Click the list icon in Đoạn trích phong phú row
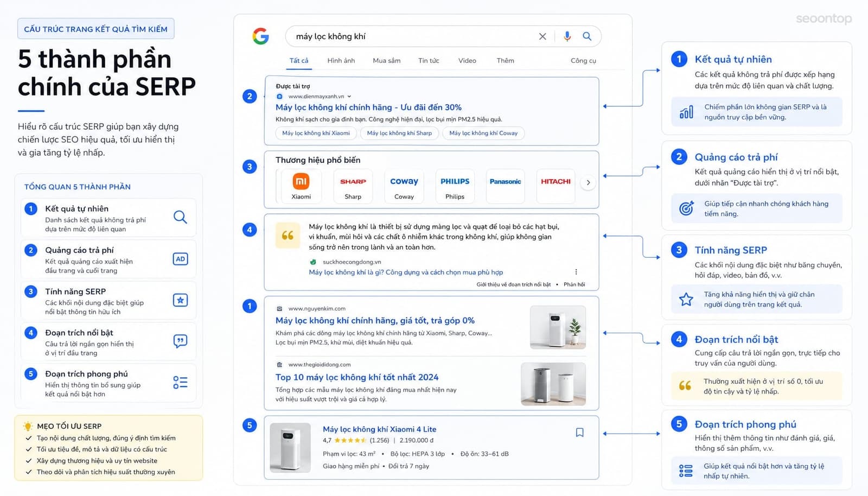This screenshot has width=868, height=496. click(180, 382)
